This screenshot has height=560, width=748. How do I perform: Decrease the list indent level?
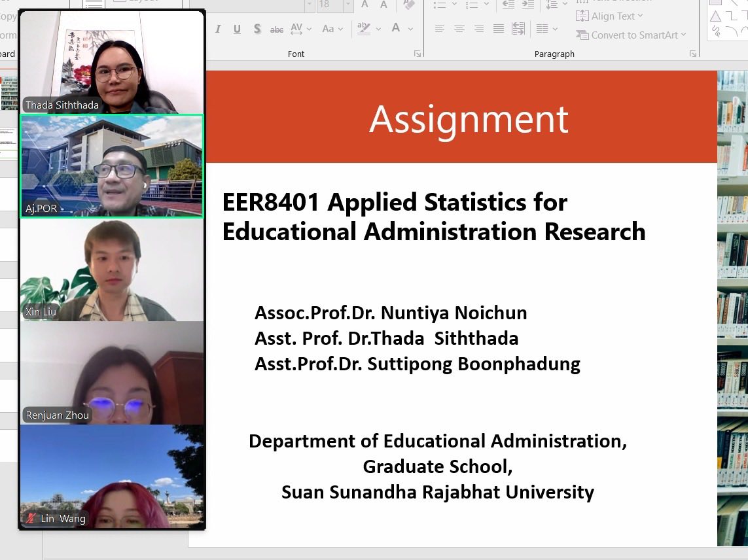tap(508, 5)
